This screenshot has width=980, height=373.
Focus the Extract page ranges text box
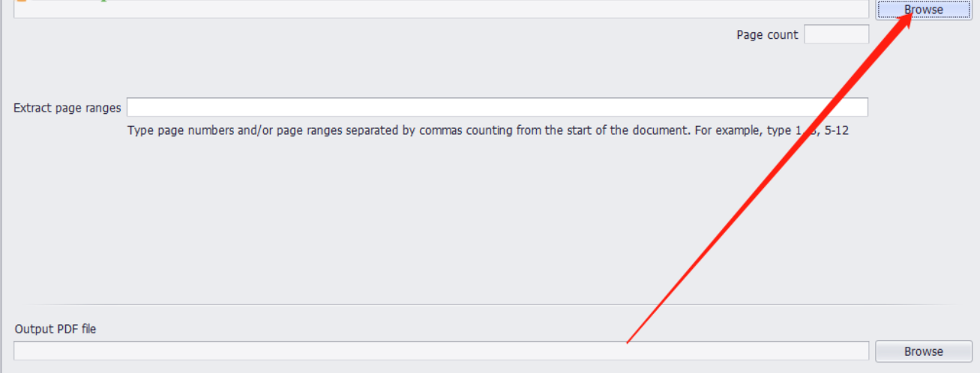(x=496, y=107)
